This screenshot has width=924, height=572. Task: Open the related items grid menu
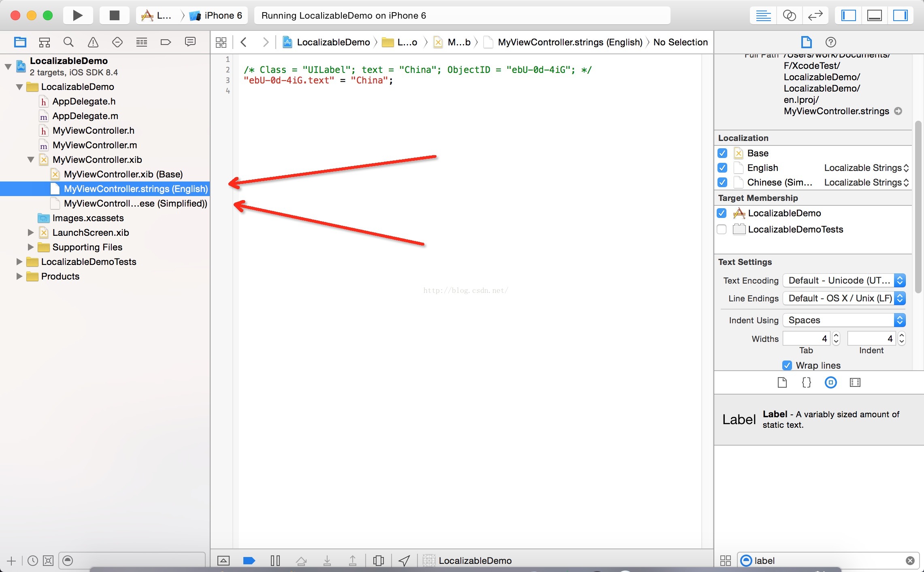[x=221, y=42]
